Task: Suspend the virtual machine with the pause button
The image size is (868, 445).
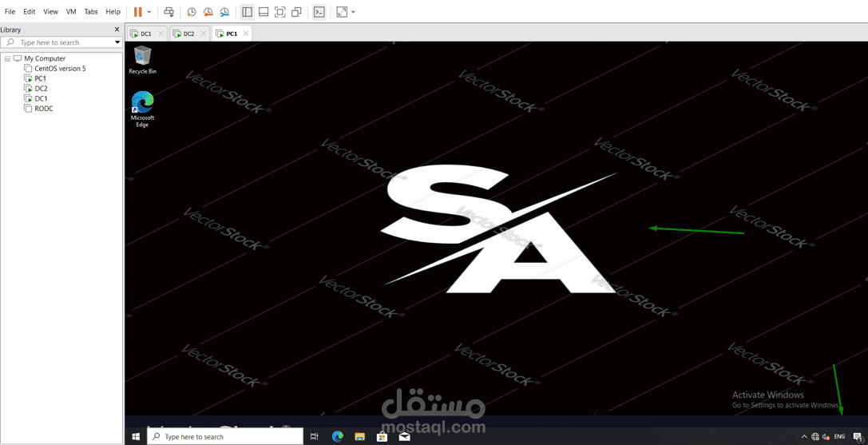Action: click(138, 12)
